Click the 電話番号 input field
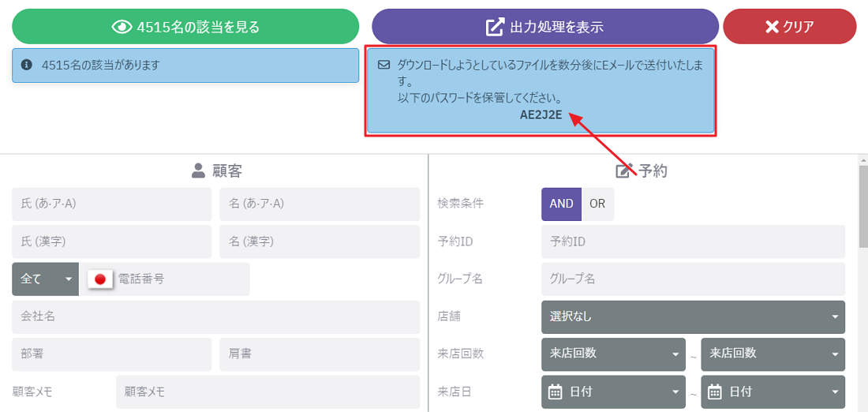 181,279
